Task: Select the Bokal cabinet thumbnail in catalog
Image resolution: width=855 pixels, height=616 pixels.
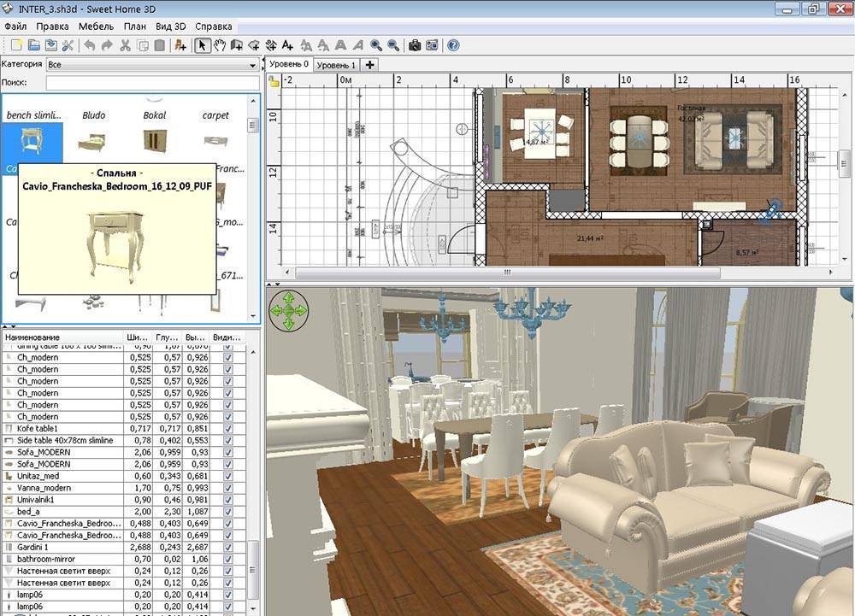Action: coord(155,139)
